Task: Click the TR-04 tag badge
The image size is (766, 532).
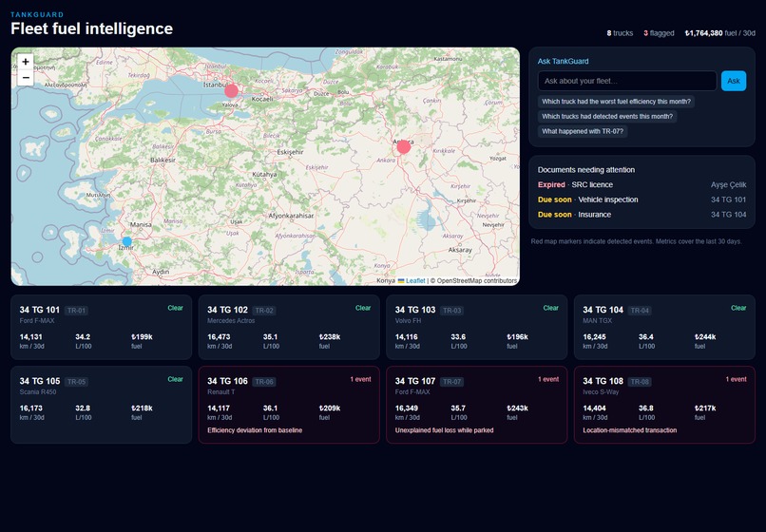Action: [640, 311]
